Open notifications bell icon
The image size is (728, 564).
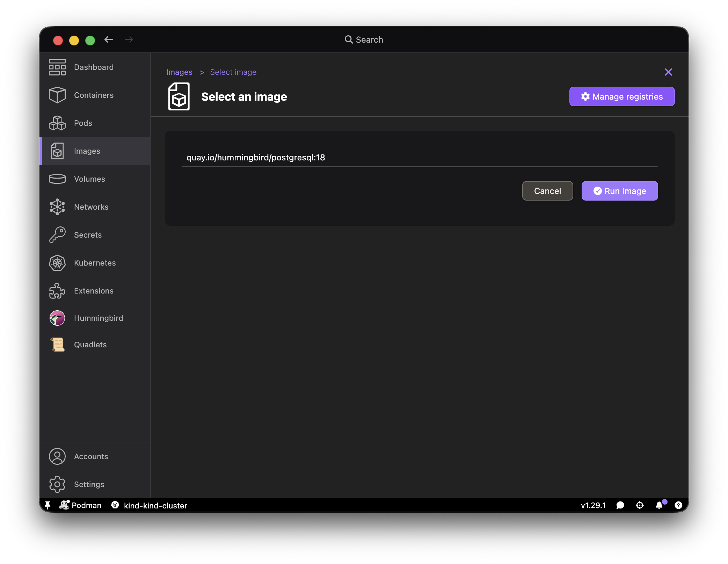point(659,505)
